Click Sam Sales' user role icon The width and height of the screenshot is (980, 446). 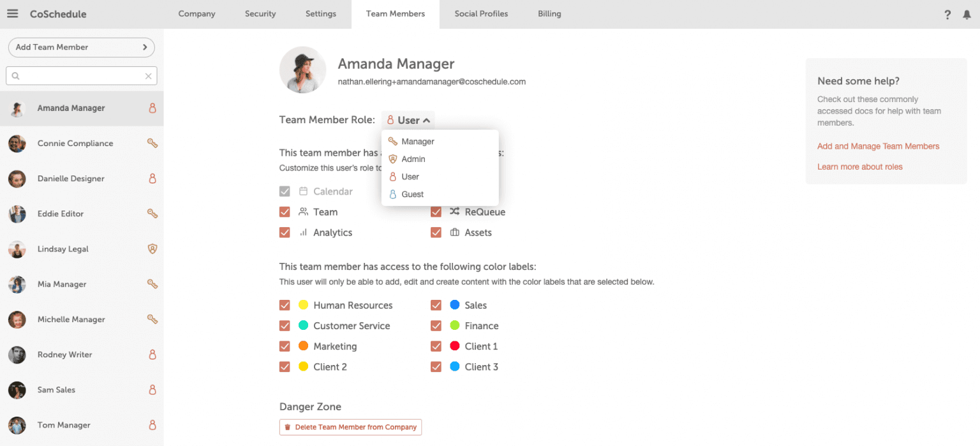(152, 389)
